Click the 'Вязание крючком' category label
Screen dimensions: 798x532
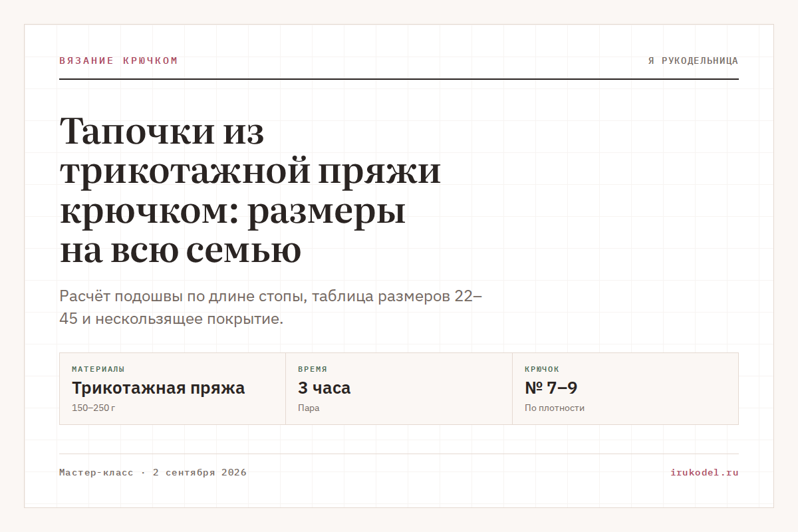point(118,61)
